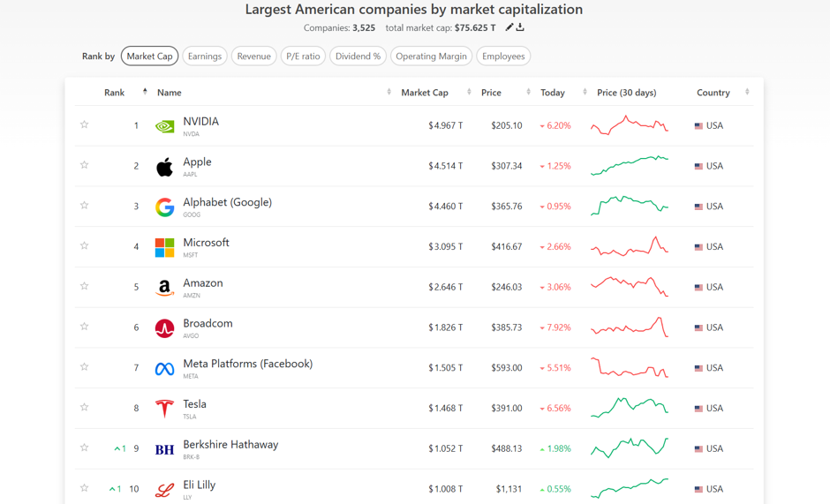Screen dimensions: 830x504
Task: Click the USA flag in Tesla row
Action: pos(698,409)
